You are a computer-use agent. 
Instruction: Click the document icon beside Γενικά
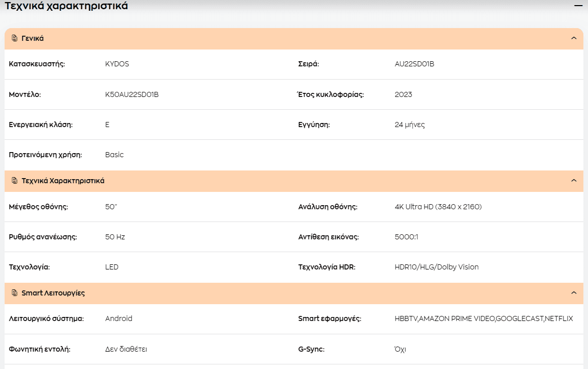pos(15,38)
